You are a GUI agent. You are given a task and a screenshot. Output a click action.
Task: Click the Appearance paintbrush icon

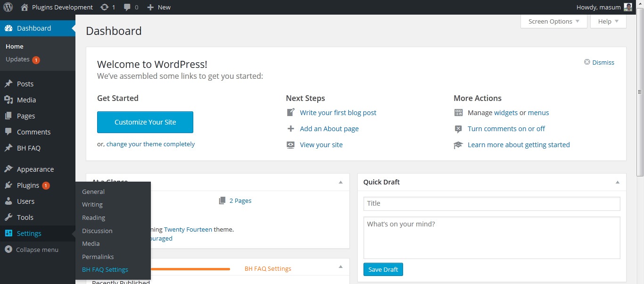[x=8, y=169]
